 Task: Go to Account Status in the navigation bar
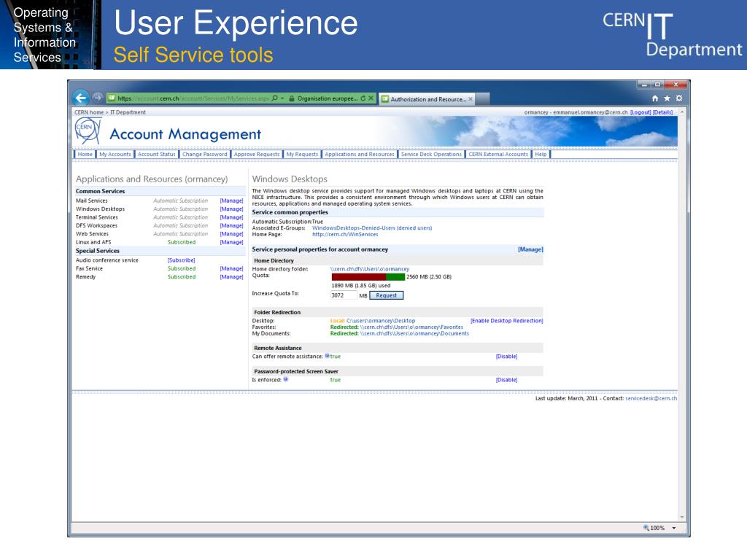coord(156,155)
